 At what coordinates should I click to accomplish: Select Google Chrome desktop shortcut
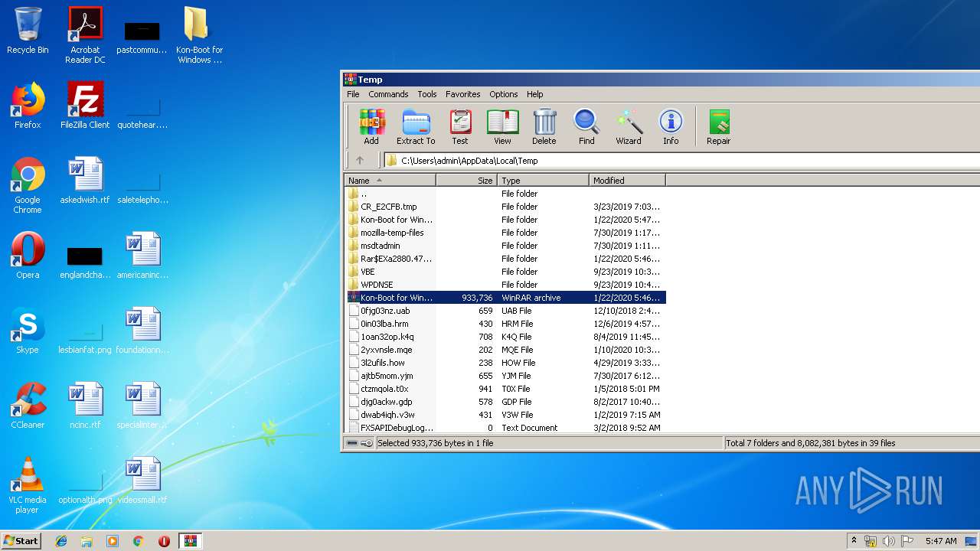(28, 185)
